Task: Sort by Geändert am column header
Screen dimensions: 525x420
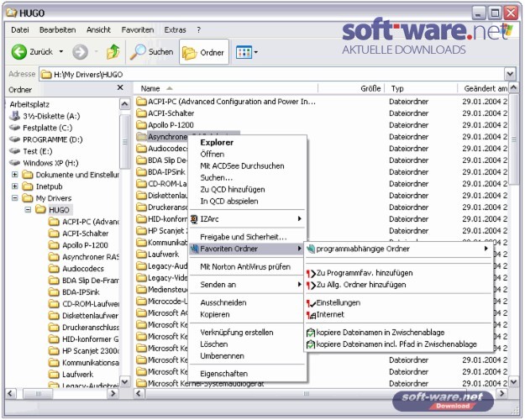Action: coord(483,88)
